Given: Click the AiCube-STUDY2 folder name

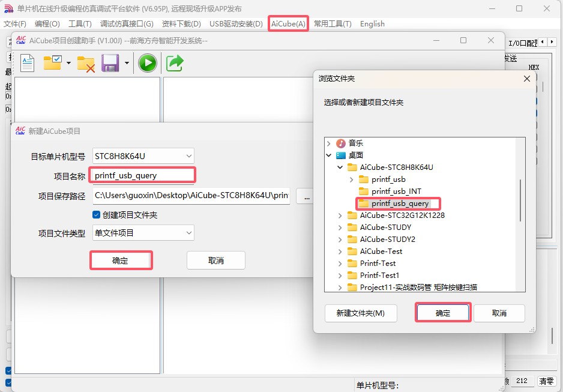Looking at the screenshot, I should click(x=387, y=240).
